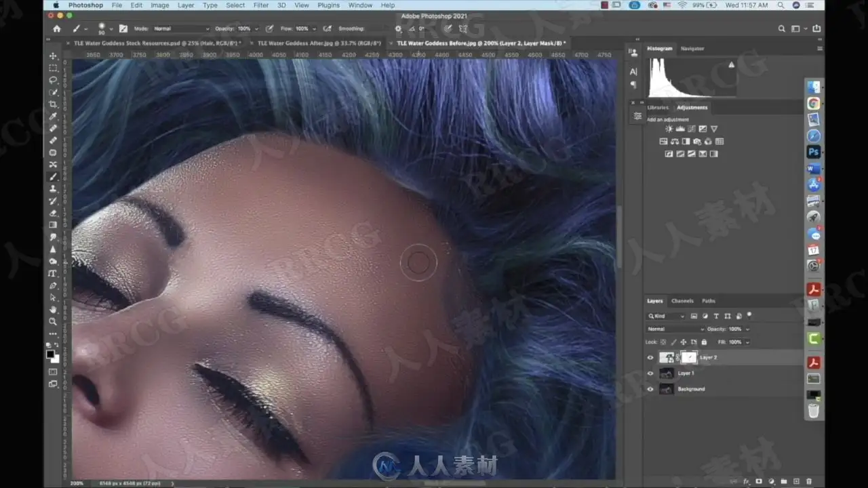
Task: Create a new layer
Action: pyautogui.click(x=797, y=481)
